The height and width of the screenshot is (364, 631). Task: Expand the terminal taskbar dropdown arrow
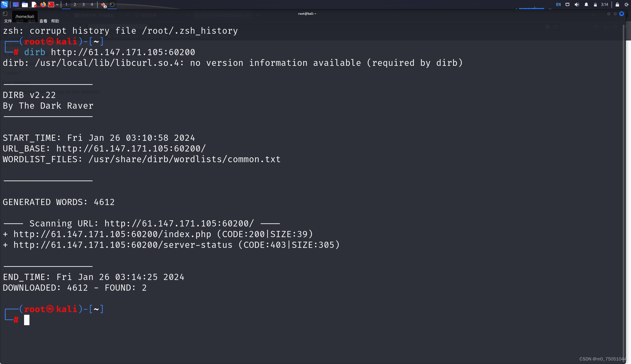[x=57, y=5]
